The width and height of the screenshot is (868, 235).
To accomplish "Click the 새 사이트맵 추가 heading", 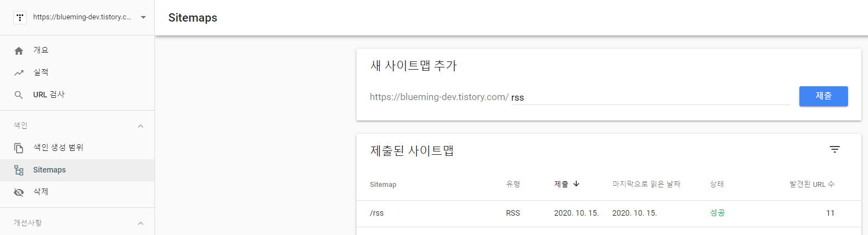I will pos(413,66).
